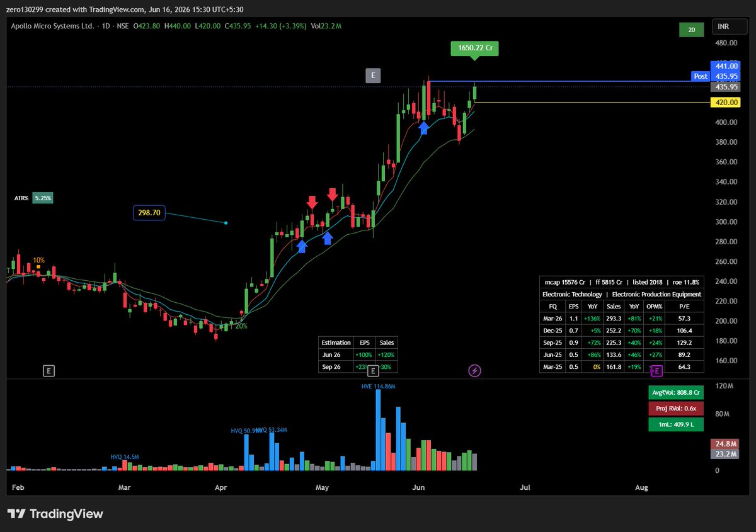Click the 106.4 P/E value
The height and width of the screenshot is (532, 756).
click(x=683, y=331)
